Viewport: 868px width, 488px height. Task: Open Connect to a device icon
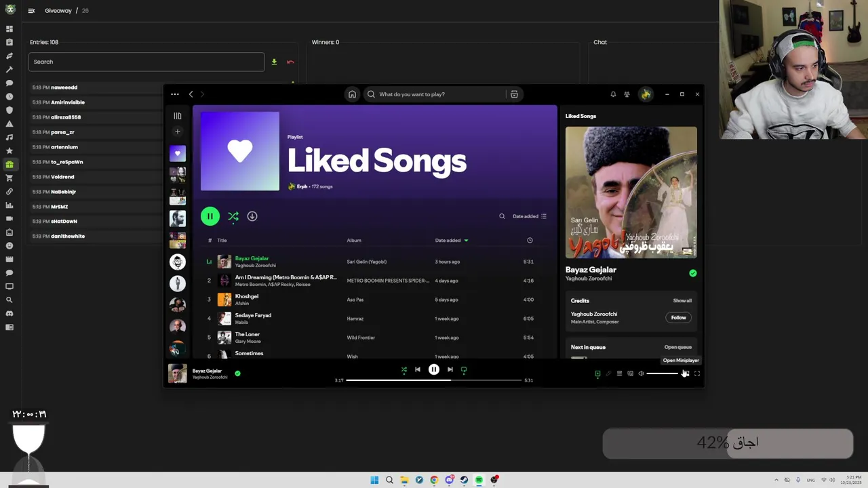(630, 373)
